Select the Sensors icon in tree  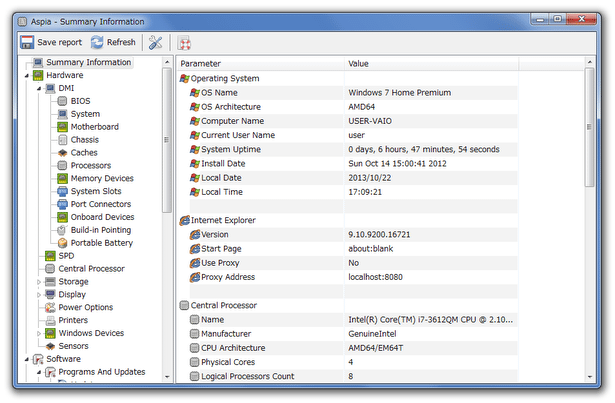[50, 346]
